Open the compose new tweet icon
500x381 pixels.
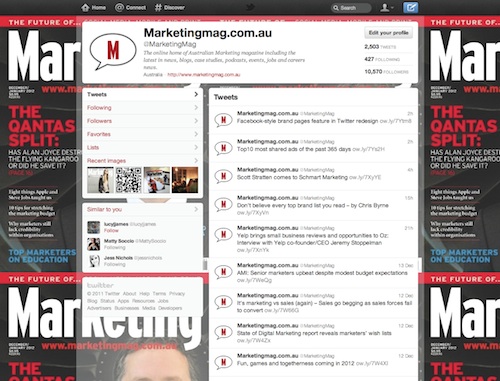tap(410, 8)
